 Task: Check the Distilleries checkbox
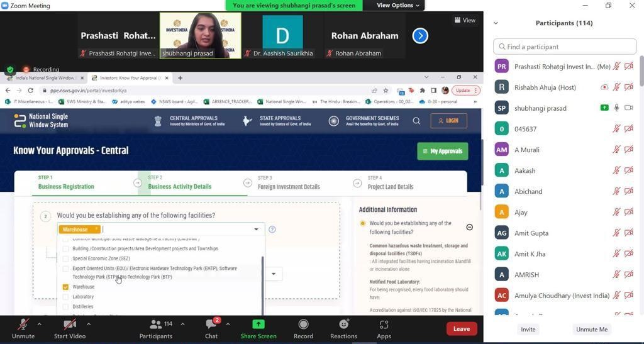[65, 307]
